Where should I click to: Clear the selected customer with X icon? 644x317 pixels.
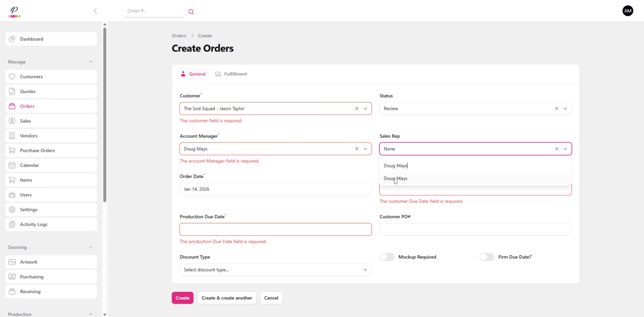coord(357,108)
